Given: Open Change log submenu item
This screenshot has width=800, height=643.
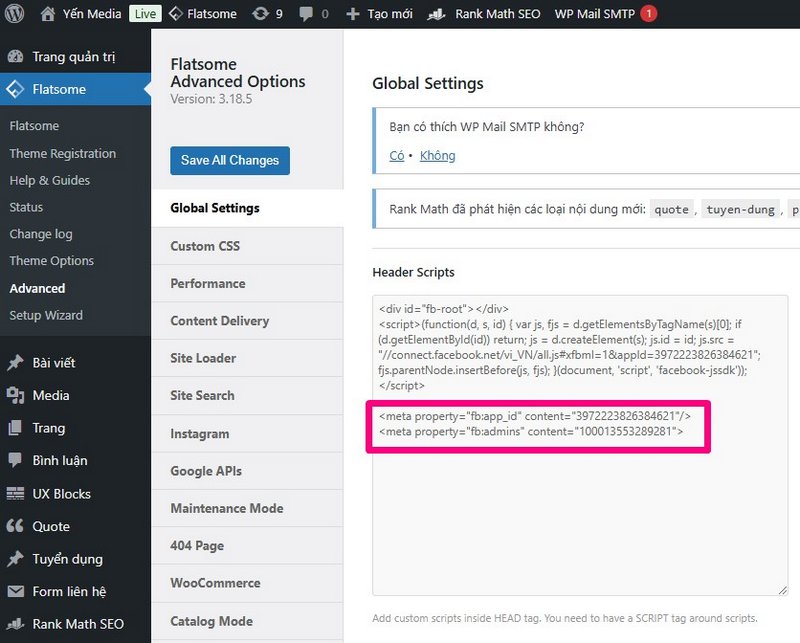Looking at the screenshot, I should 41,234.
